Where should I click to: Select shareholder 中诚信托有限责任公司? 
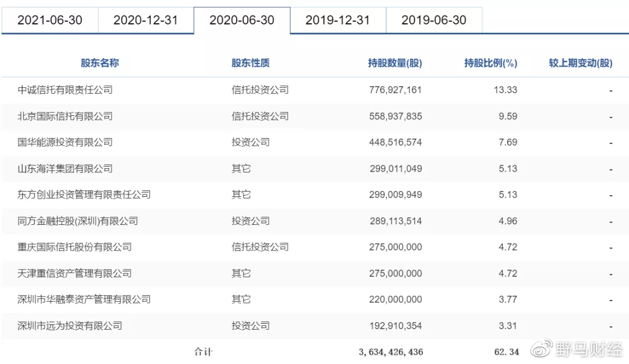tap(65, 90)
